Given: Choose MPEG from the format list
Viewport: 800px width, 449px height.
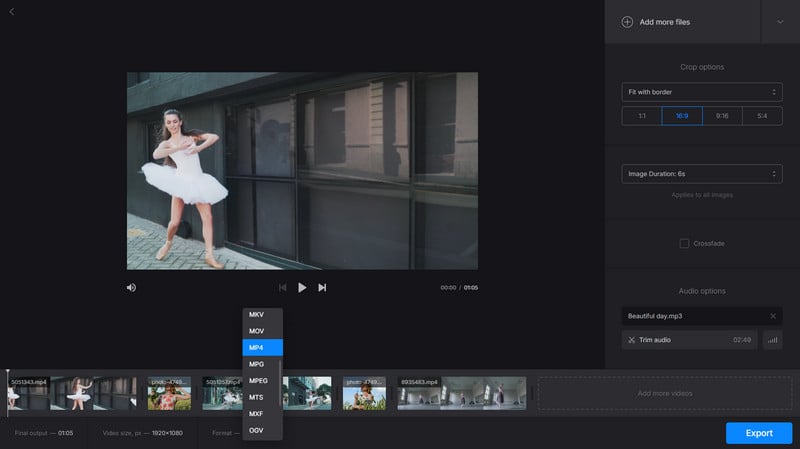Looking at the screenshot, I should (x=262, y=381).
